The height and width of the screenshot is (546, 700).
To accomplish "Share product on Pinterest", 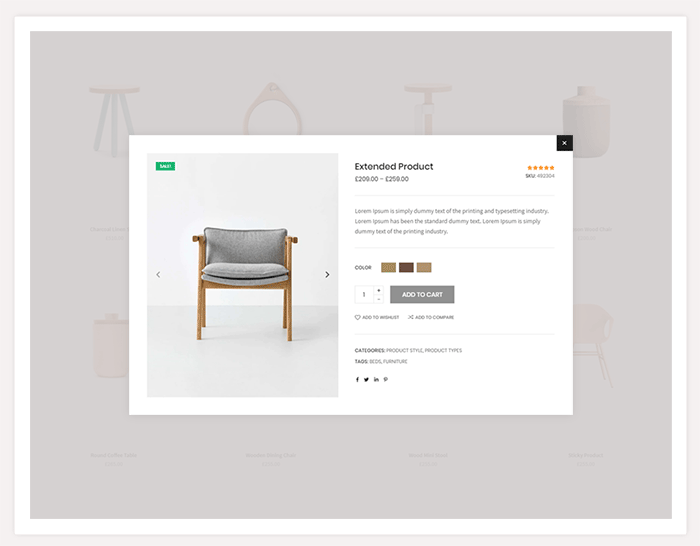I will click(x=386, y=379).
